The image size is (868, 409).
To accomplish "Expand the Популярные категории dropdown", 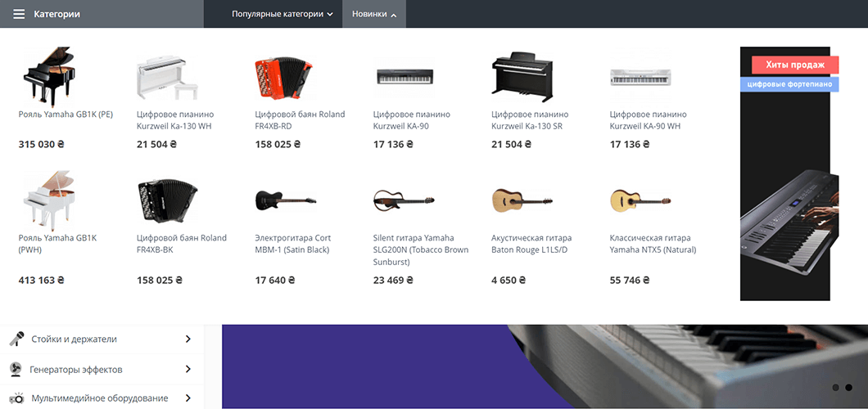I will pos(283,14).
